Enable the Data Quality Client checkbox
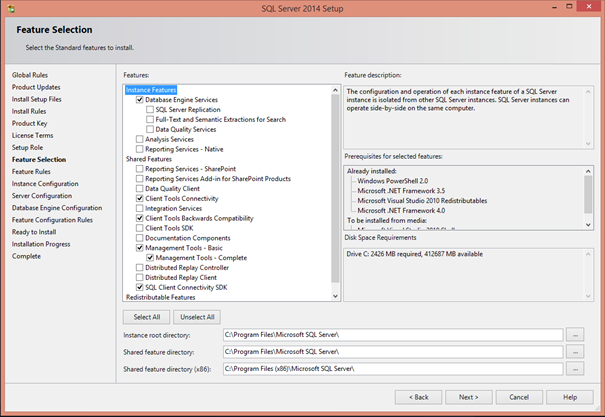 tap(140, 188)
